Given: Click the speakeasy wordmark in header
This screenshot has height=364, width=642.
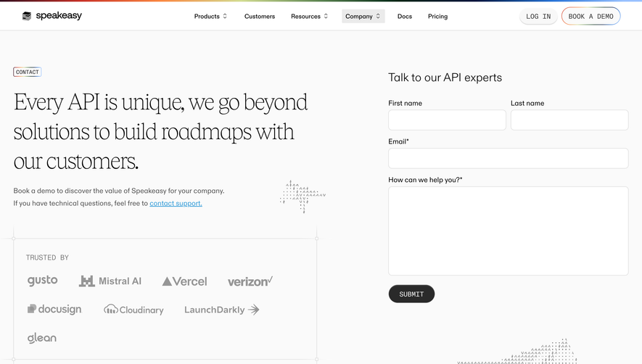Looking at the screenshot, I should tap(59, 15).
